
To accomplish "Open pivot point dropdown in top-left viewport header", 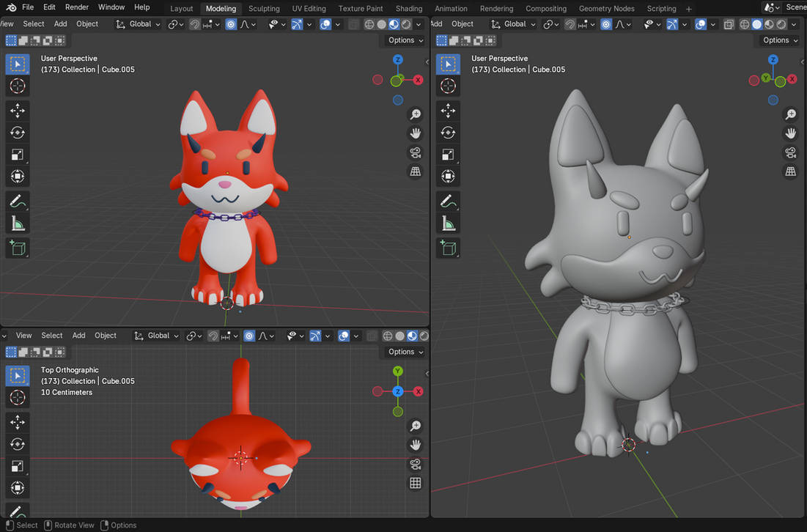I will point(175,24).
